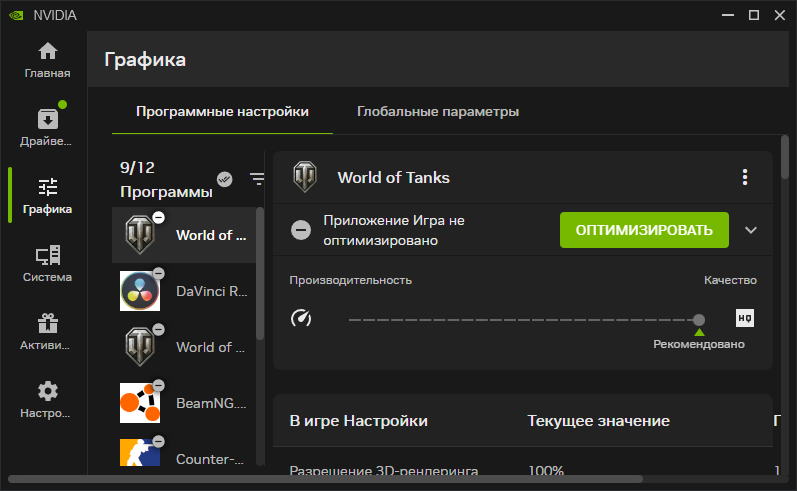Select DaVinci Resolve in program list
This screenshot has height=491, width=797.
[184, 291]
